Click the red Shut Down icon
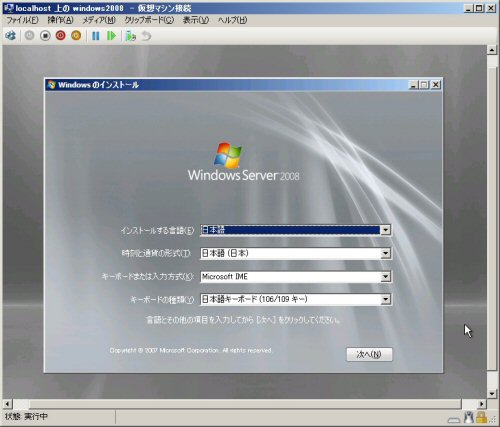This screenshot has width=500, height=427. [60, 35]
